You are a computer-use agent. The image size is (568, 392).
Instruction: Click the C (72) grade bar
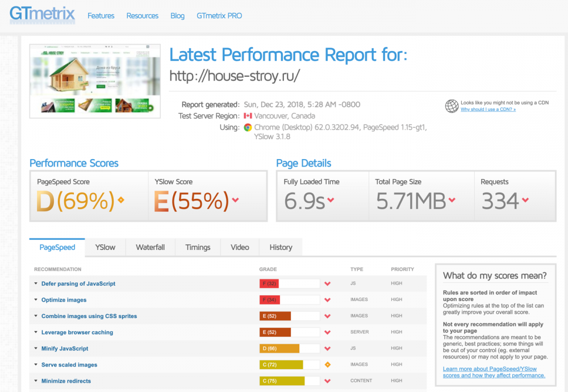[290, 365]
